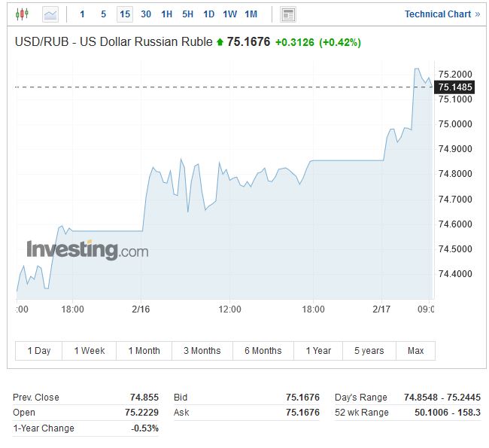Viewport: 489px width, 448px height.
Task: Set chart interval to 5 minutes
Action: coord(104,14)
